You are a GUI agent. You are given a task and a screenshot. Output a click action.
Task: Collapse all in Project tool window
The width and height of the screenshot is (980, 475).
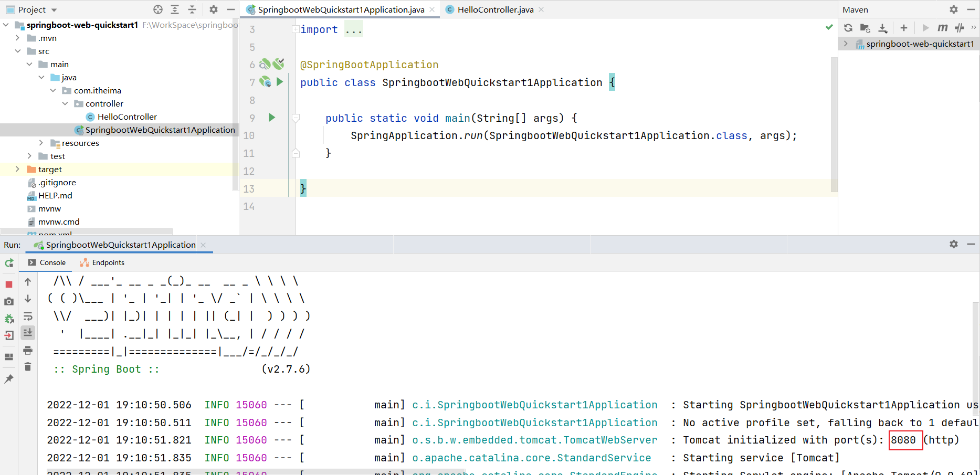point(192,9)
